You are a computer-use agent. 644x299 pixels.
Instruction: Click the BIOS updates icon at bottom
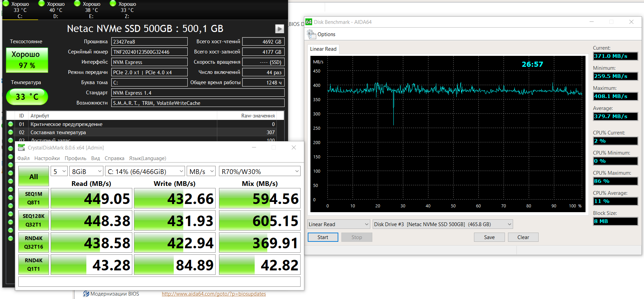[x=86, y=294]
